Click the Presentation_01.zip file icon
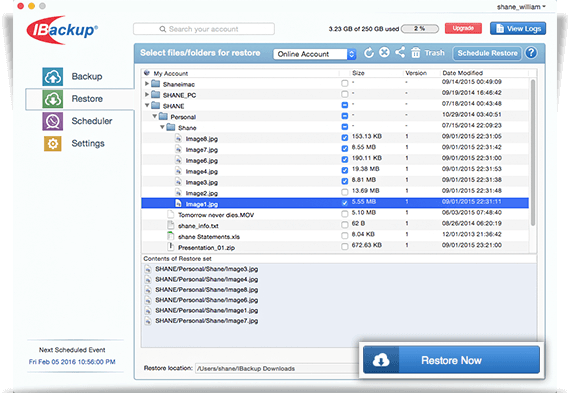The width and height of the screenshot is (570, 393). point(170,247)
